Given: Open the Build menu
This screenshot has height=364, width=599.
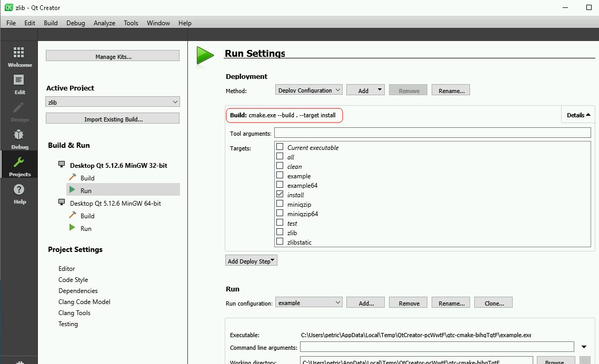Looking at the screenshot, I should coord(51,23).
